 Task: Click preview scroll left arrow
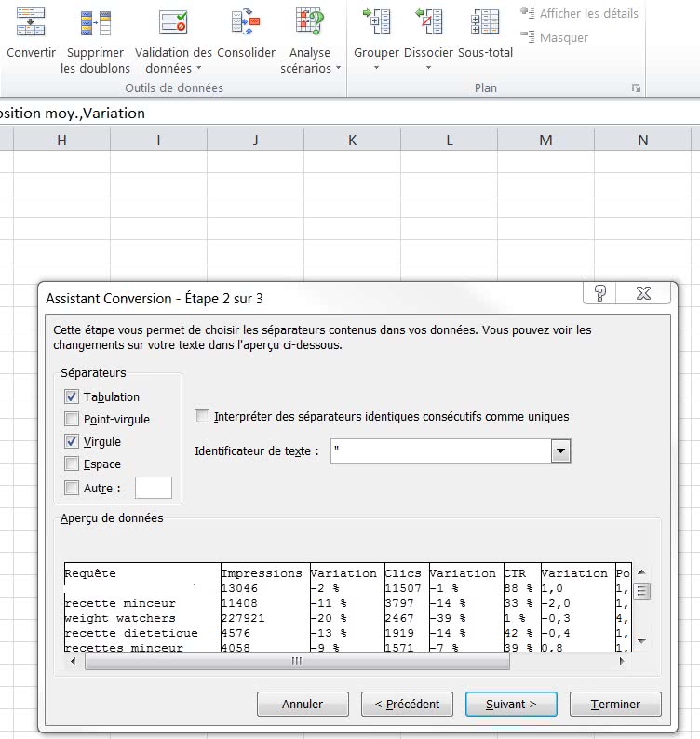[73, 661]
